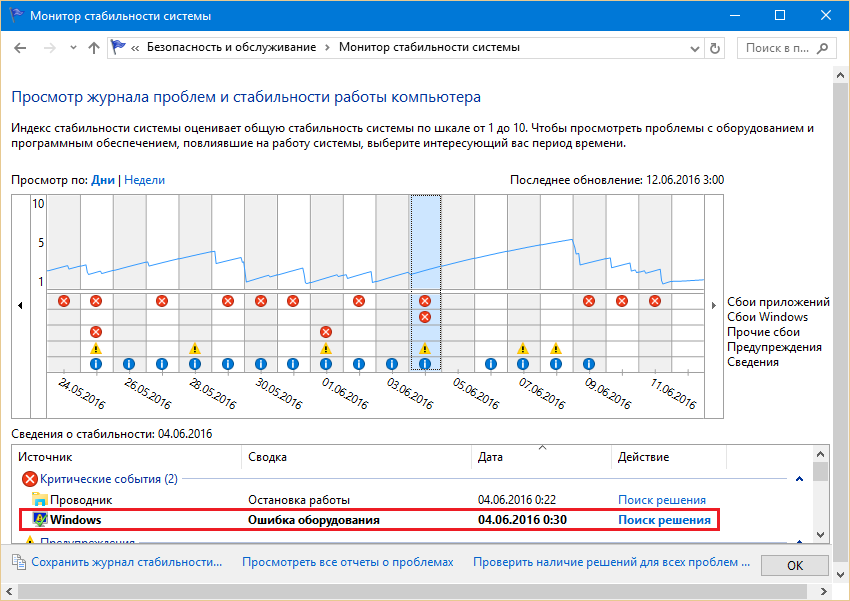This screenshot has width=850, height=601.
Task: Collapse the Критические события group
Action: (799, 479)
